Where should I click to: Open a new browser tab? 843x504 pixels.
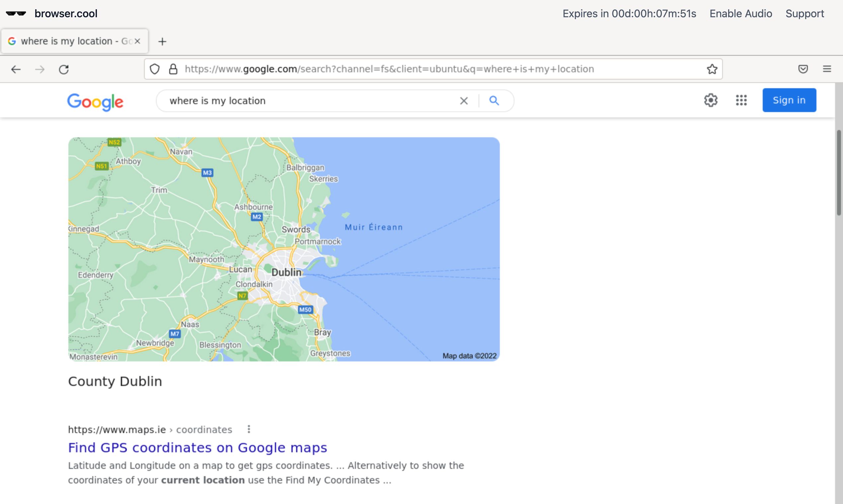(x=162, y=41)
